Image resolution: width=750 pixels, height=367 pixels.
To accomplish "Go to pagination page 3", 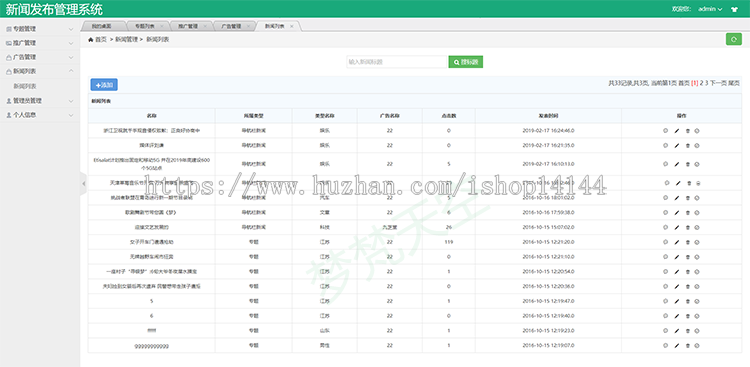I will point(706,83).
